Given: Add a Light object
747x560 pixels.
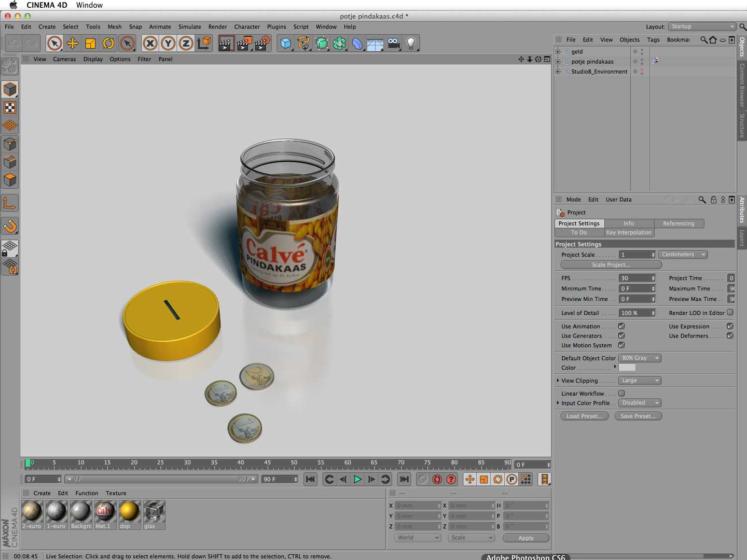Looking at the screenshot, I should tap(411, 44).
